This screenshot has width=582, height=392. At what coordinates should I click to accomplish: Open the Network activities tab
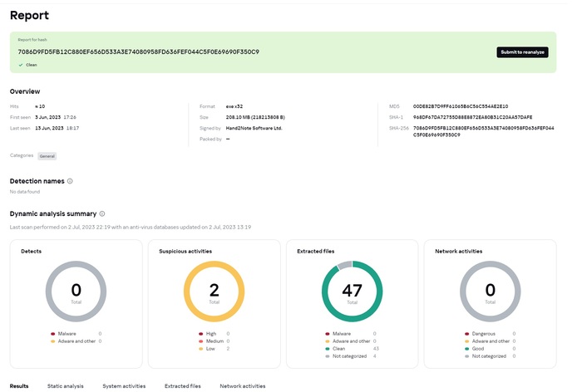[243, 386]
